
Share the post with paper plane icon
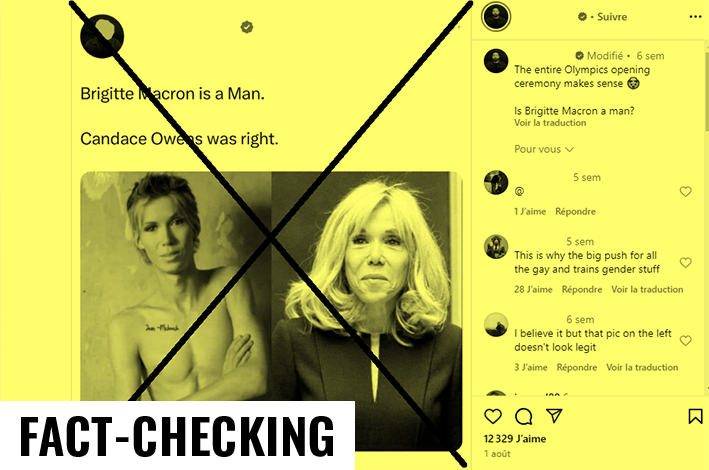pyautogui.click(x=554, y=416)
